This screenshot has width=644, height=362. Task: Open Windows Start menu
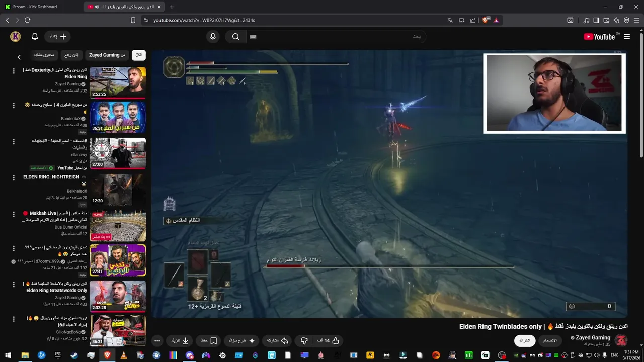pyautogui.click(x=8, y=355)
